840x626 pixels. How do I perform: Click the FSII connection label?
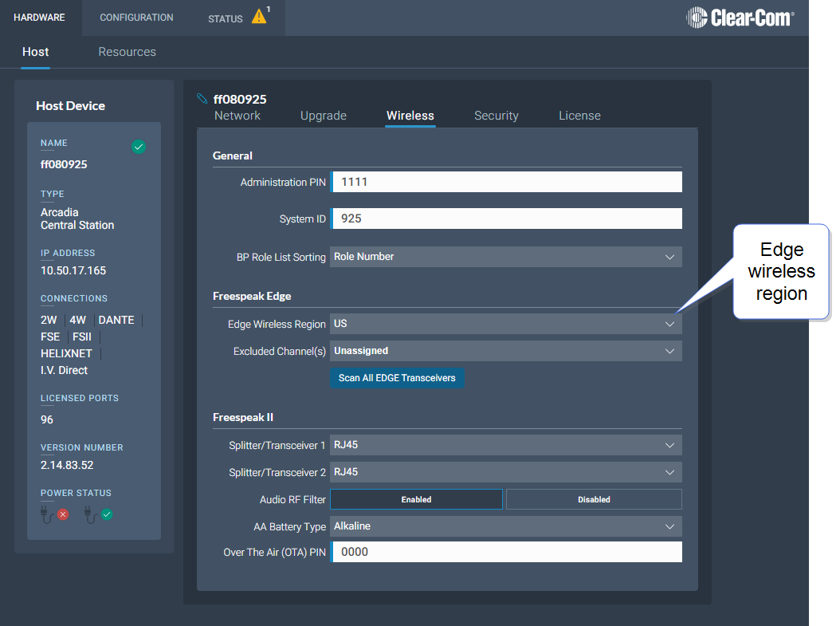click(82, 337)
